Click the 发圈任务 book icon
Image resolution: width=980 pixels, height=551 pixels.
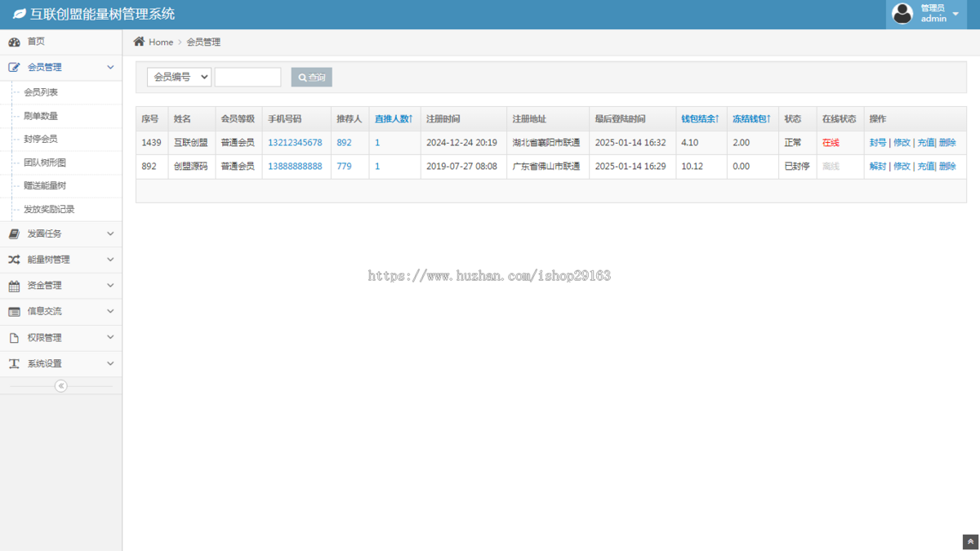click(x=14, y=234)
